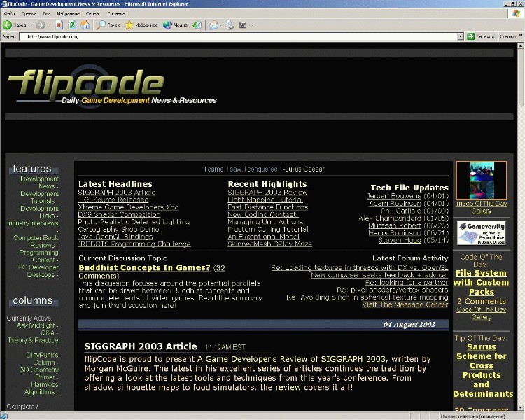Open the 'here!' discussion link
525x420 pixels.
click(x=167, y=305)
